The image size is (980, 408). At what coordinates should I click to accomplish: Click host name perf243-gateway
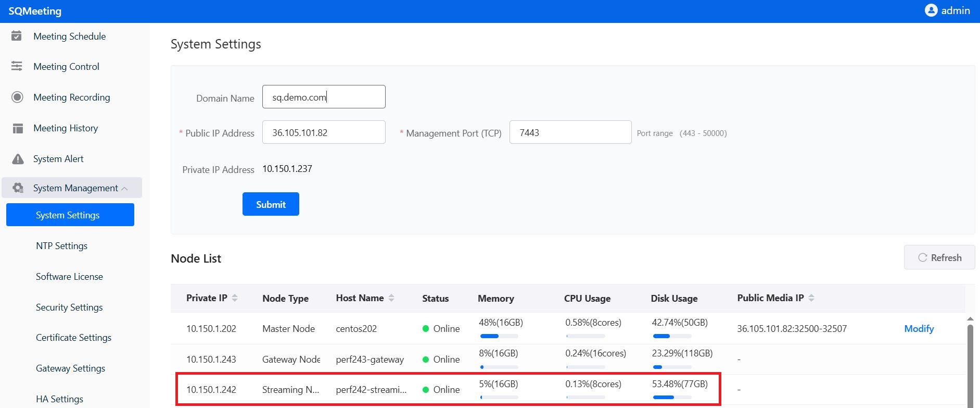click(x=370, y=359)
